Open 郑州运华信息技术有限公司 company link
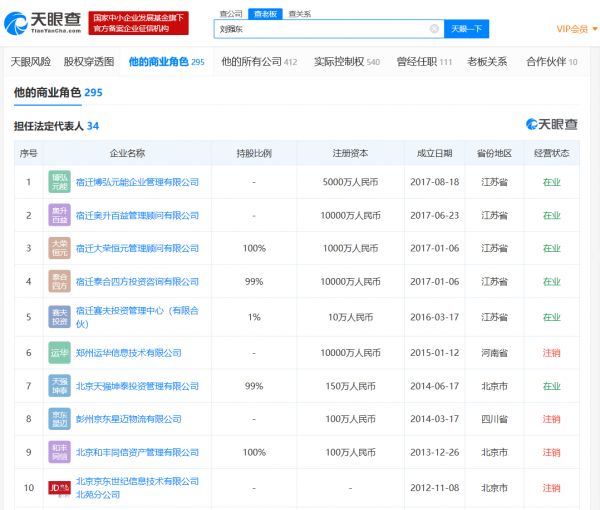The image size is (600, 510). pos(129,353)
